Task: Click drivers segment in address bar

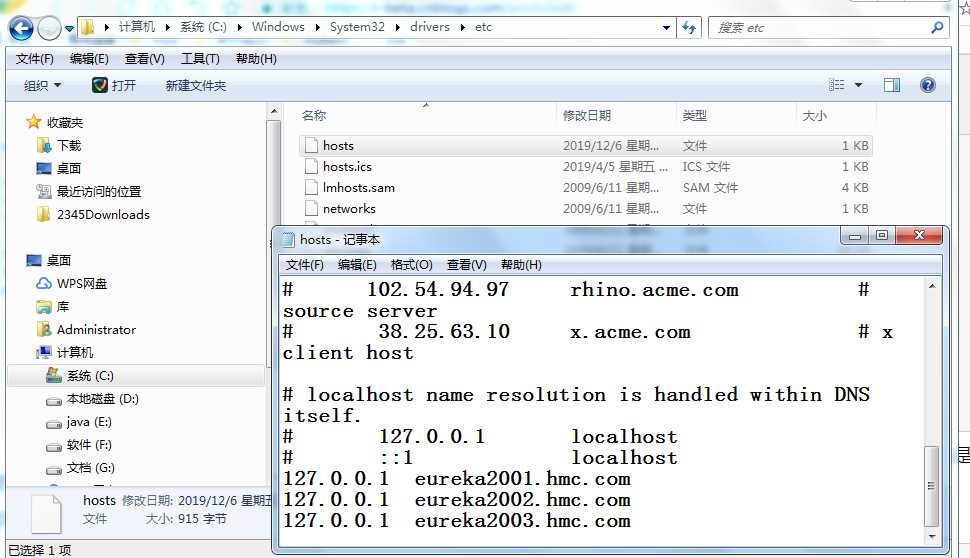Action: pyautogui.click(x=429, y=27)
